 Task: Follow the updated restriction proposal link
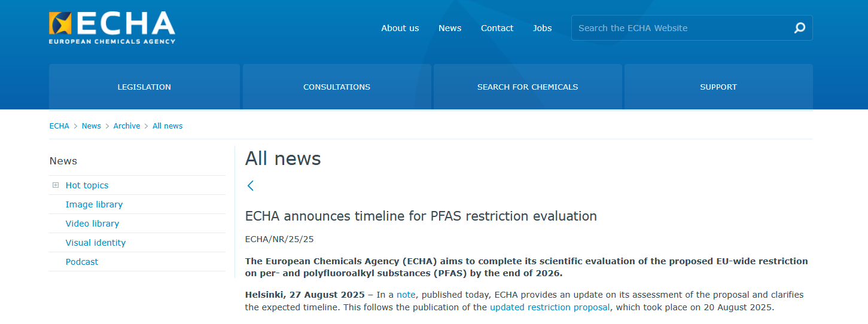point(550,307)
